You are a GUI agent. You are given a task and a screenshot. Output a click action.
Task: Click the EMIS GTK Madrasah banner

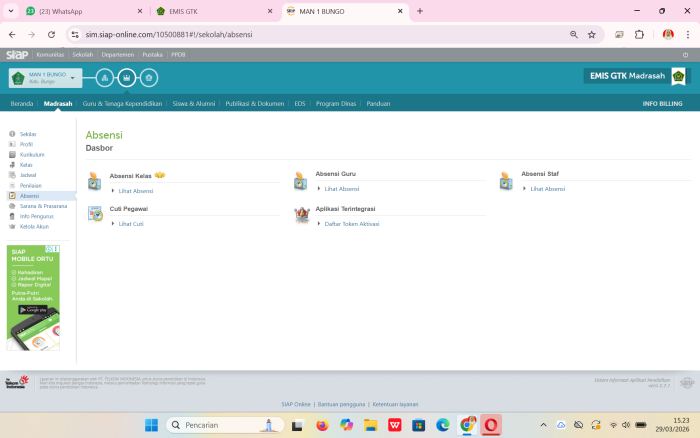[635, 76]
